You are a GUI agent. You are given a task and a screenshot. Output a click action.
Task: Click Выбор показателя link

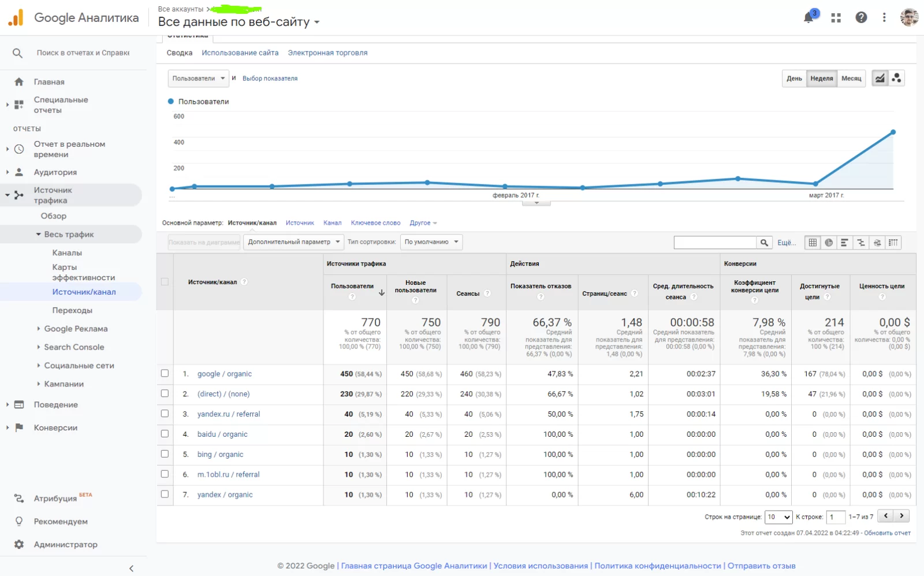[270, 79]
